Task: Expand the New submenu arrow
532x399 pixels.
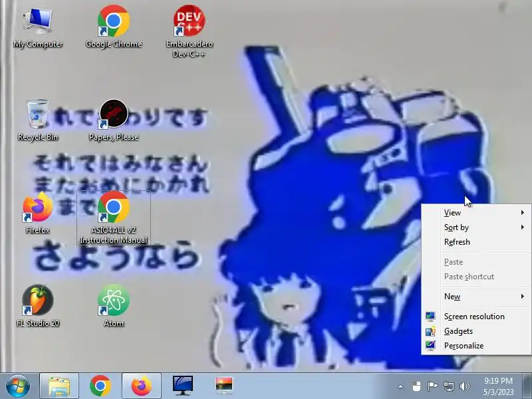Action: (523, 296)
